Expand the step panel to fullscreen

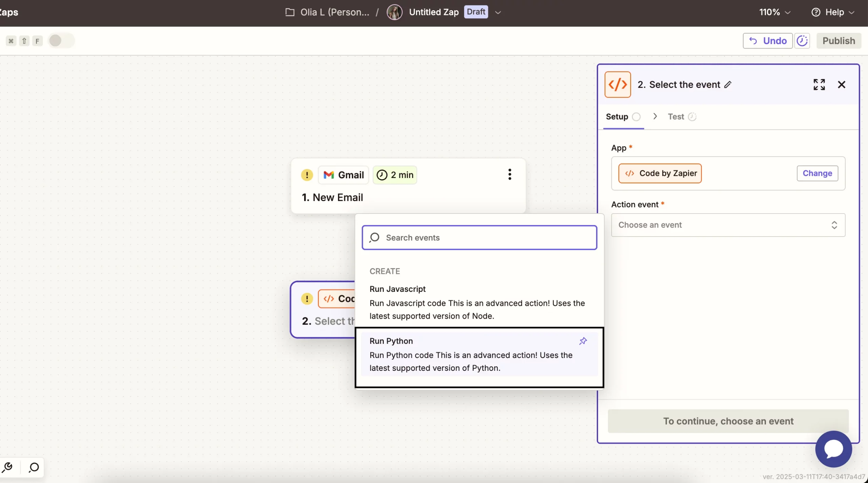[x=819, y=85]
